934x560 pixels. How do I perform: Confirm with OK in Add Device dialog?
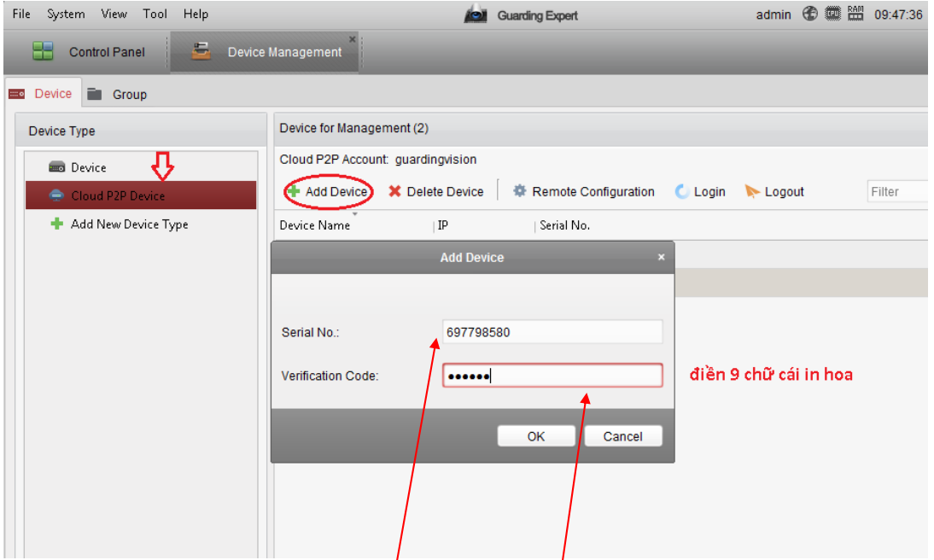click(536, 436)
